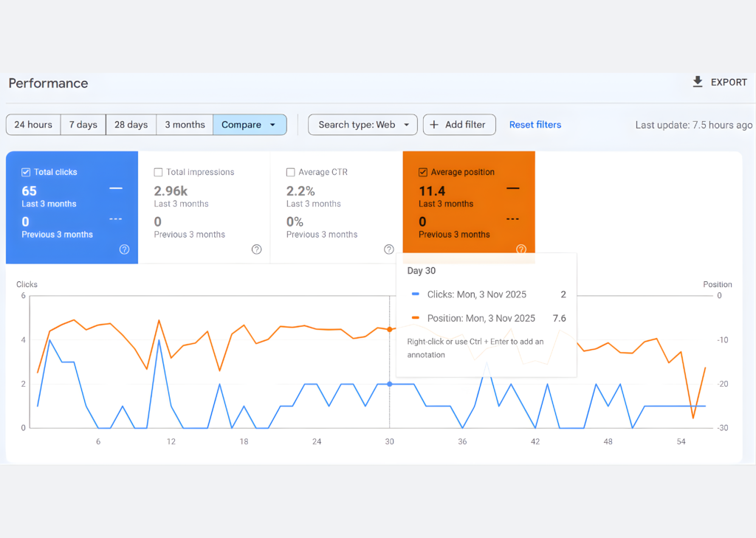
Task: Uncheck the Average position checkbox
Action: (x=423, y=172)
